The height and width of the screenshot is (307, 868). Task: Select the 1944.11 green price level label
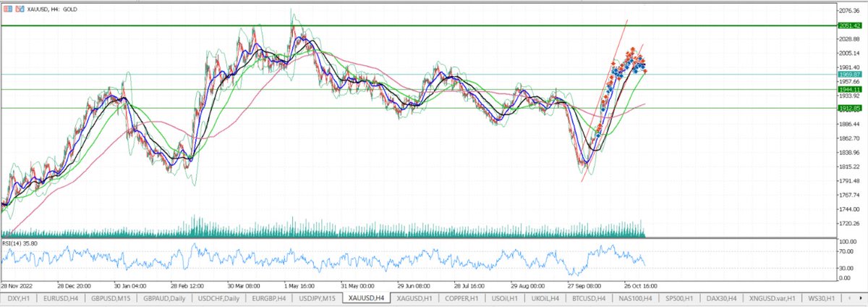click(x=849, y=89)
